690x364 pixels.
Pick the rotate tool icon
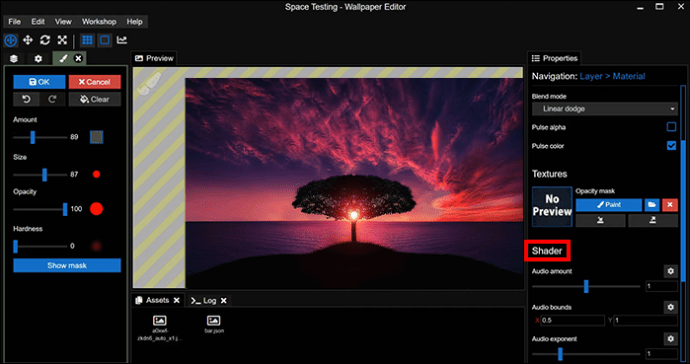pos(45,40)
